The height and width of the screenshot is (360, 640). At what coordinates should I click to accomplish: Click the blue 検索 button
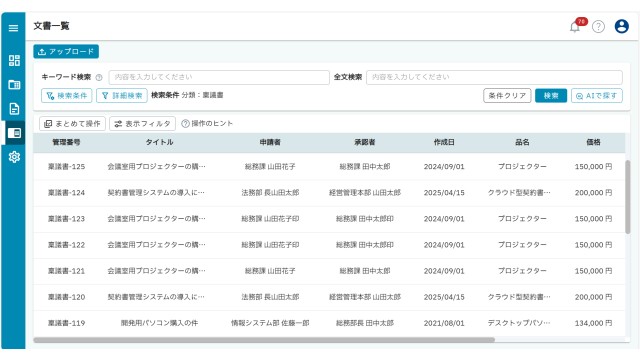coord(551,96)
